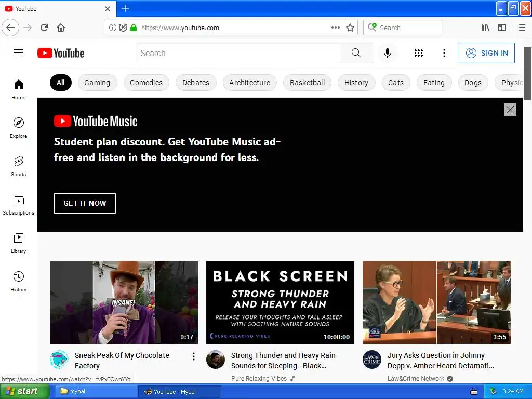Click the YouTube search input field
532x399 pixels.
click(238, 53)
